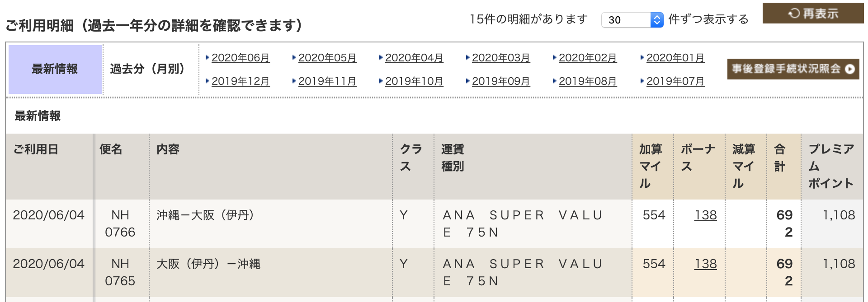
Task: Click bonus 138 link for flight NH0765
Action: (706, 264)
